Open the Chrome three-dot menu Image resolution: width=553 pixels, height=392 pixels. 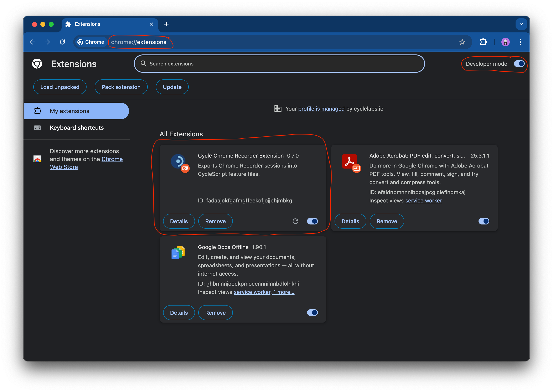pyautogui.click(x=520, y=42)
